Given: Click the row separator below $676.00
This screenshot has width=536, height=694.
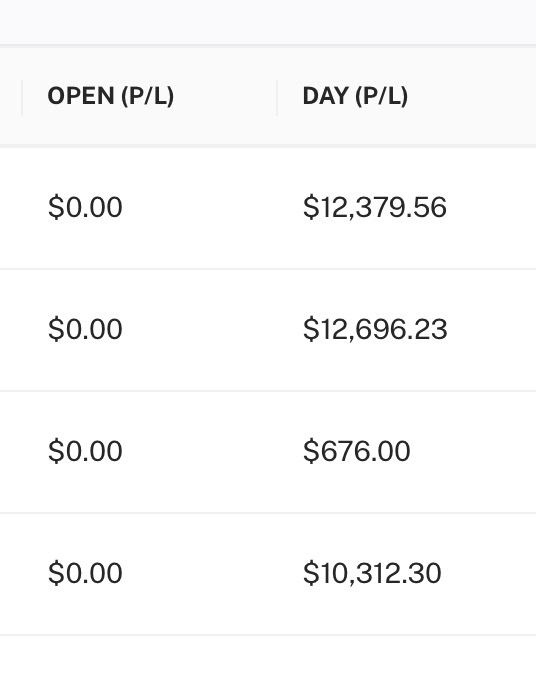Looking at the screenshot, I should pyautogui.click(x=268, y=513).
